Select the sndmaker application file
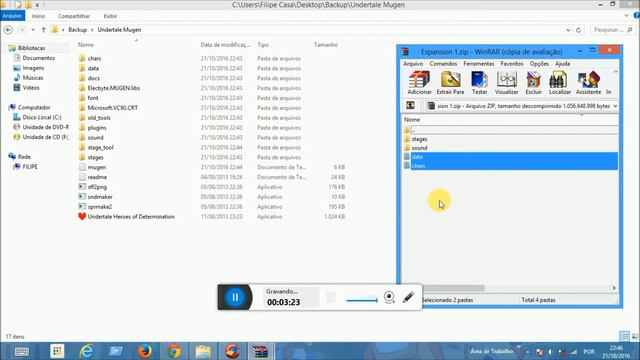Viewport: 640px width, 360px height. click(100, 197)
